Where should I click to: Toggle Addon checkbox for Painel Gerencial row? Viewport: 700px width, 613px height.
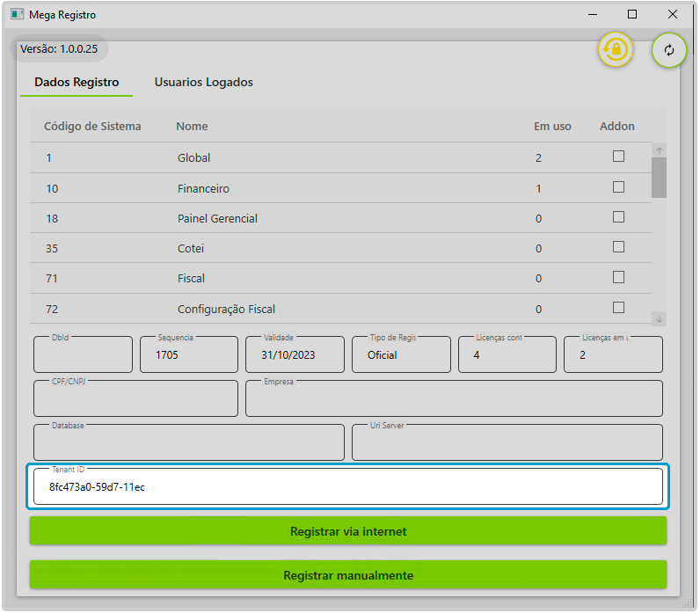[x=618, y=217]
